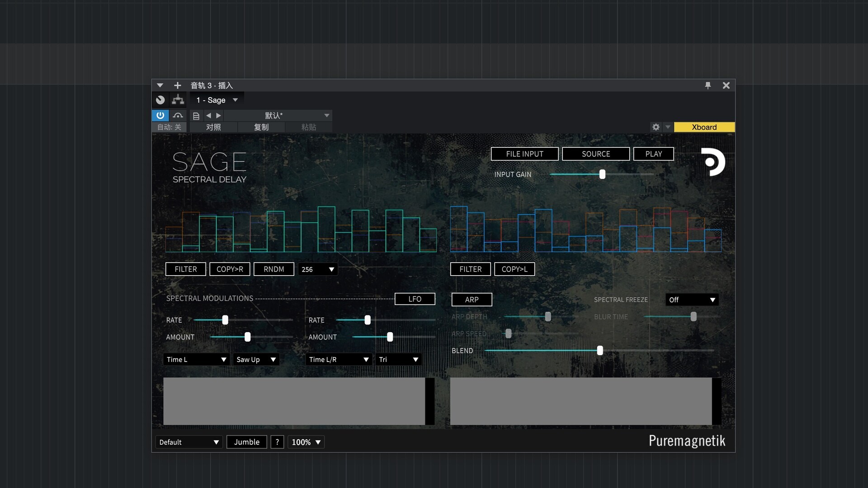Screen dimensions: 868x488
Task: Click the COPY>L button
Action: pos(514,269)
